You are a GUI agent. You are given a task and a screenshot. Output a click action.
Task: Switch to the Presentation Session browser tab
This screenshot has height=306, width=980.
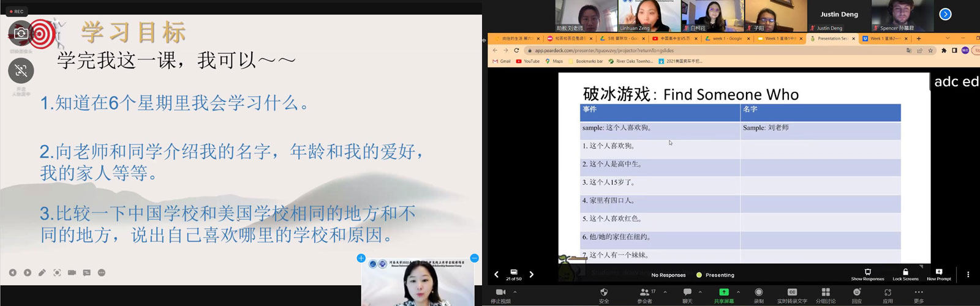pyautogui.click(x=832, y=39)
